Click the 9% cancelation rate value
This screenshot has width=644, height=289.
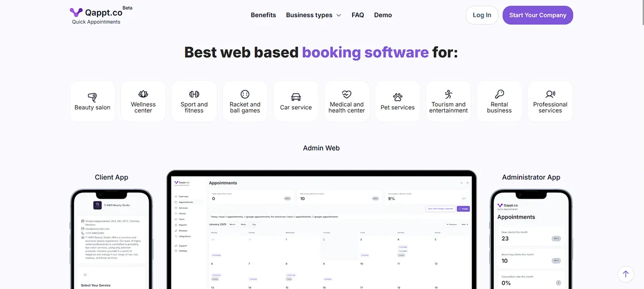392,198
